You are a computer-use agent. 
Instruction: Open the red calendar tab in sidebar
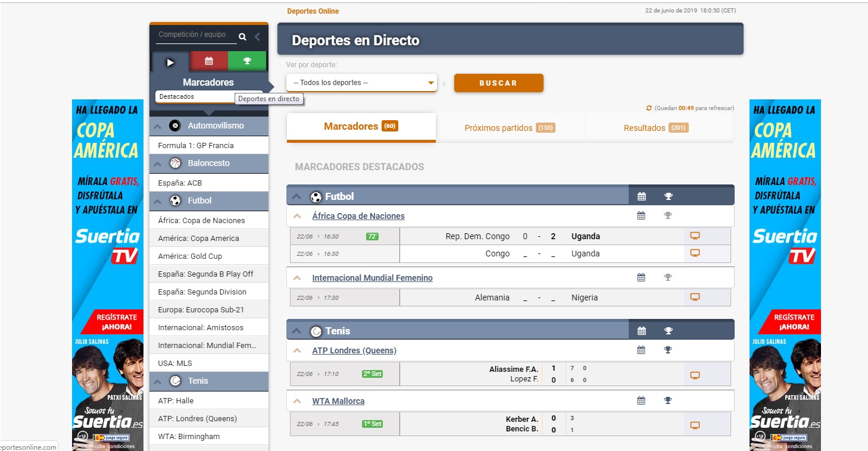point(208,61)
